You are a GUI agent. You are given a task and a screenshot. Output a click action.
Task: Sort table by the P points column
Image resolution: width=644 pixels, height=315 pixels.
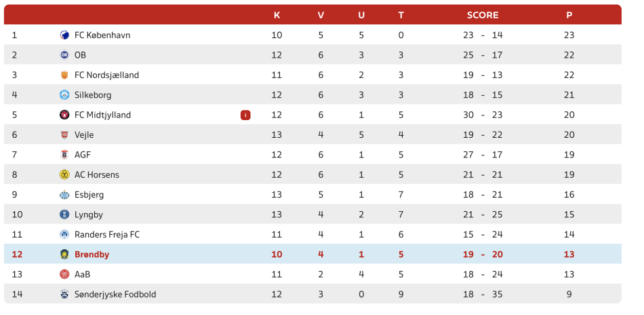(x=569, y=15)
